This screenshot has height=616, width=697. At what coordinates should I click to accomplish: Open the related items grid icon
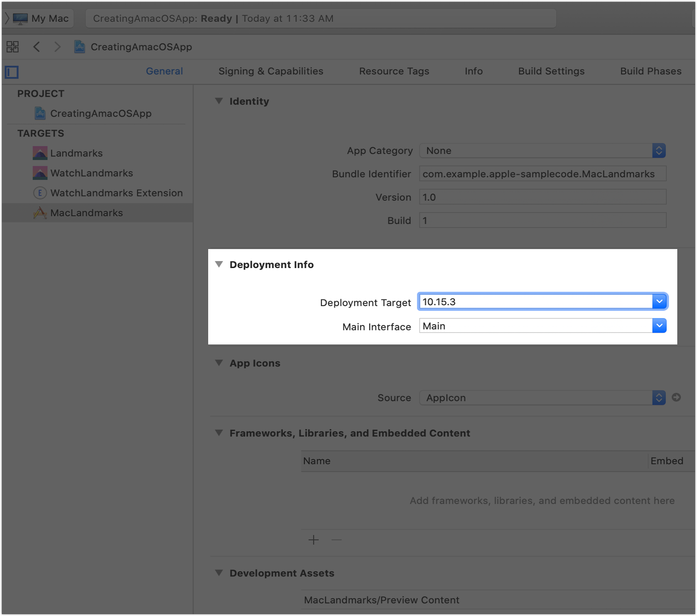pos(13,47)
